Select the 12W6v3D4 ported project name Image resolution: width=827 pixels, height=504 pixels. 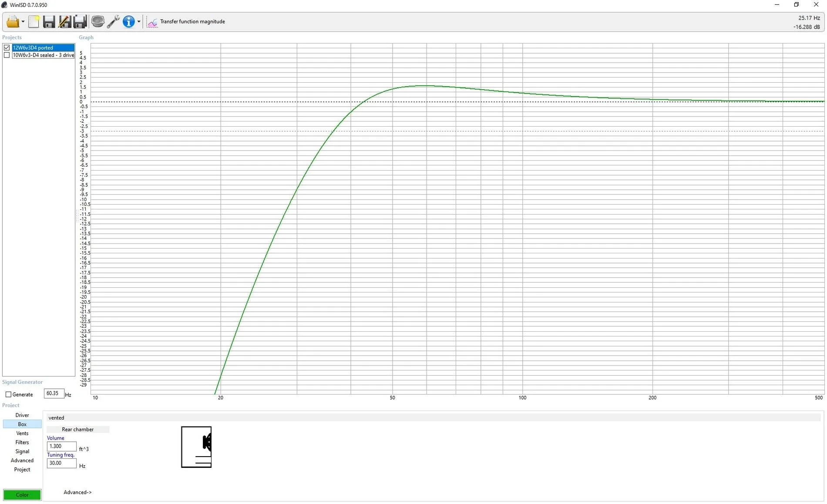43,48
